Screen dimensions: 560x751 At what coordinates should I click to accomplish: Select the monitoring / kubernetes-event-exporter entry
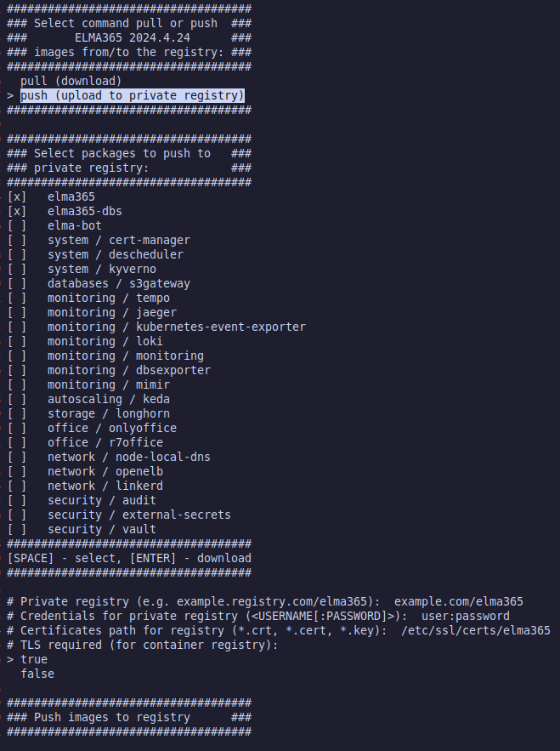click(177, 327)
